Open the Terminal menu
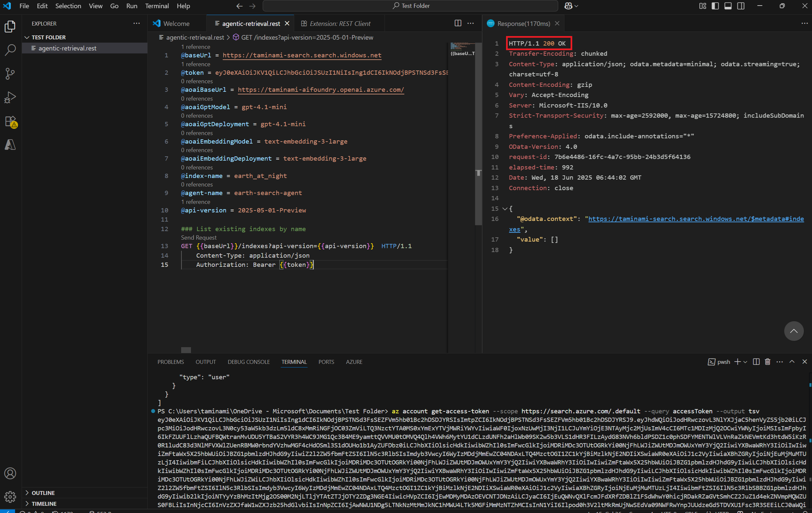 tap(157, 6)
